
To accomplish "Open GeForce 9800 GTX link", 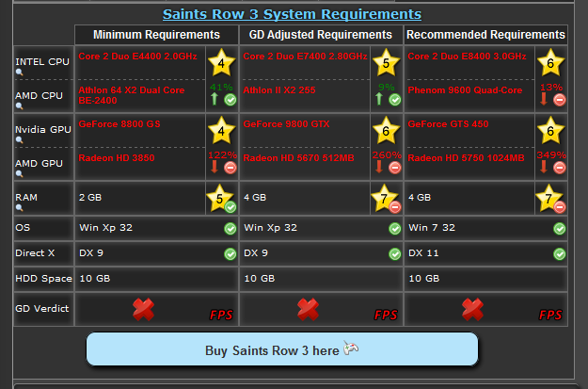I will point(286,124).
